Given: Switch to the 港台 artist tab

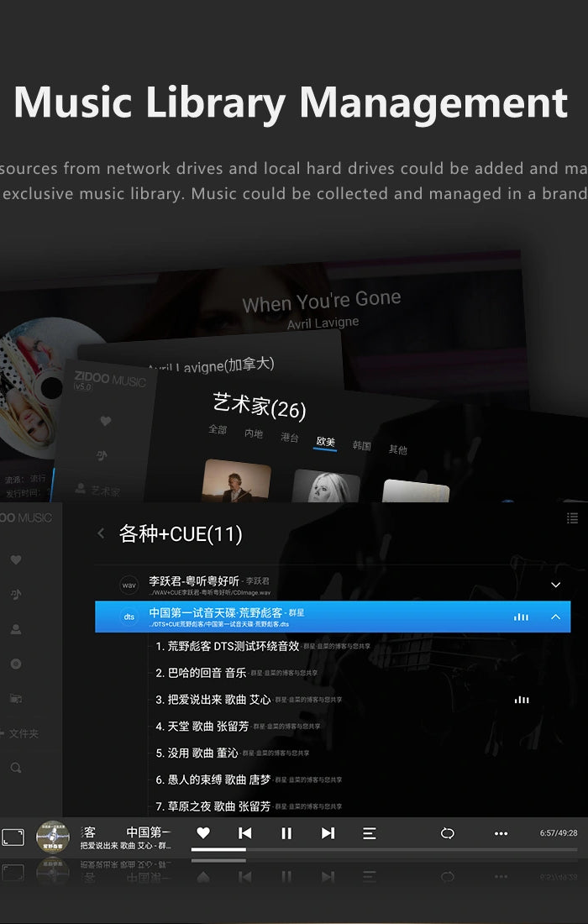Looking at the screenshot, I should pos(290,438).
